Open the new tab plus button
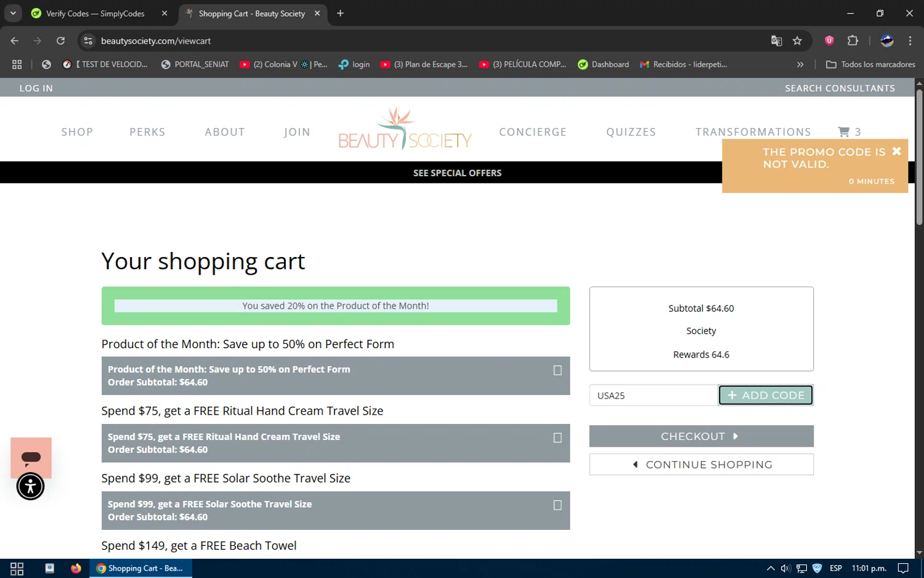Image resolution: width=924 pixels, height=578 pixels. point(340,13)
